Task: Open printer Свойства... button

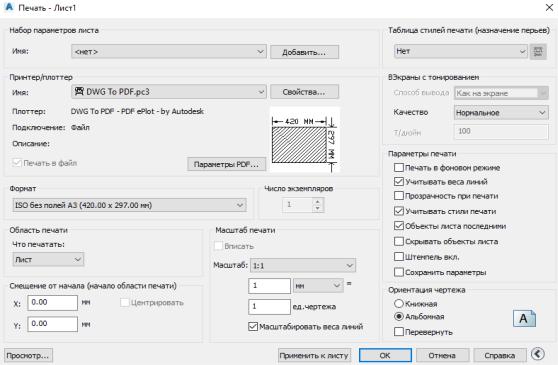Action: click(x=304, y=92)
